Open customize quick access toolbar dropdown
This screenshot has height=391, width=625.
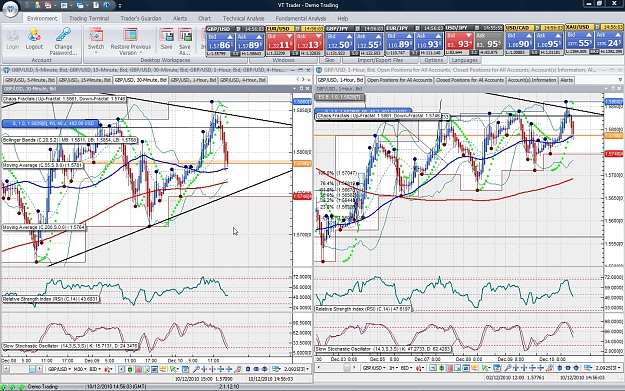pyautogui.click(x=120, y=6)
